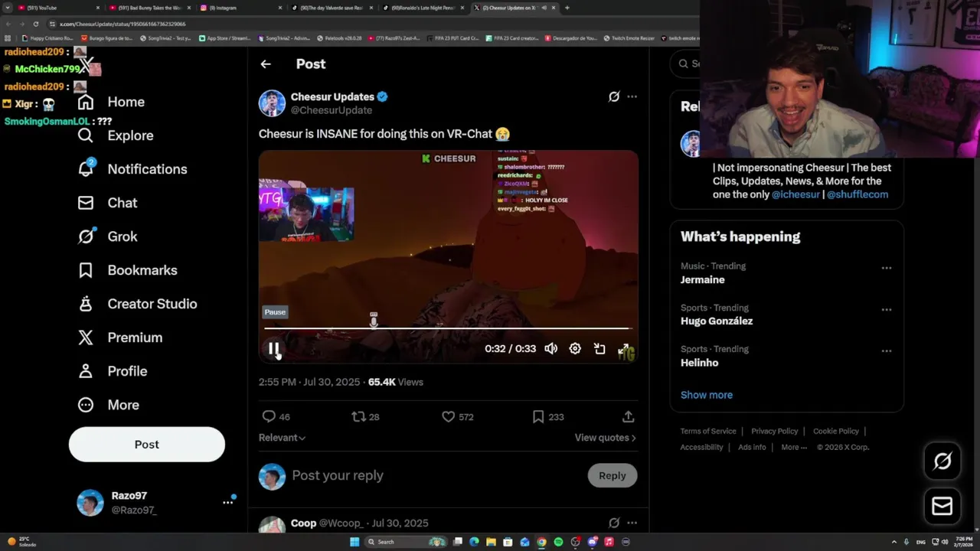Viewport: 980px width, 551px height.
Task: Open more options on Cheesur Updates post
Action: point(632,96)
